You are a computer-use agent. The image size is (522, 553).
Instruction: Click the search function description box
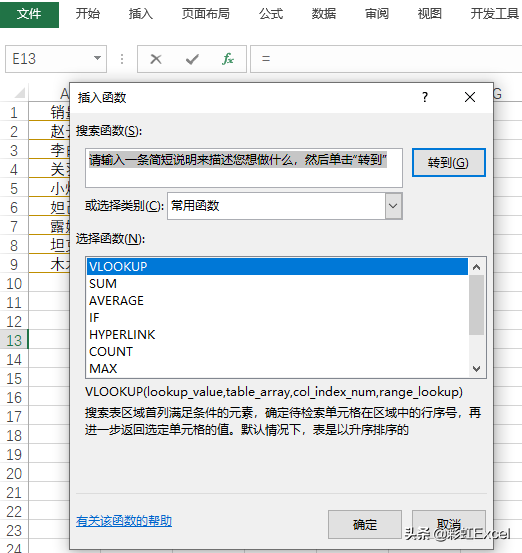coord(244,168)
